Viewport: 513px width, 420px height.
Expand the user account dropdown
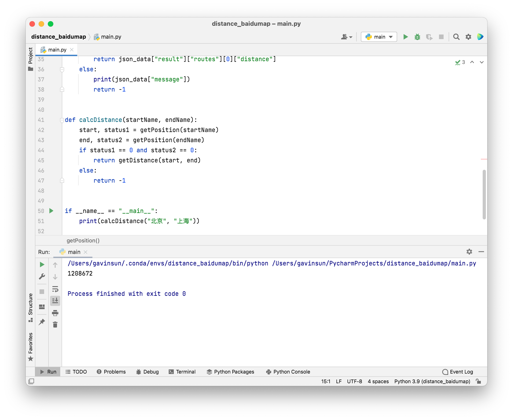tap(346, 37)
